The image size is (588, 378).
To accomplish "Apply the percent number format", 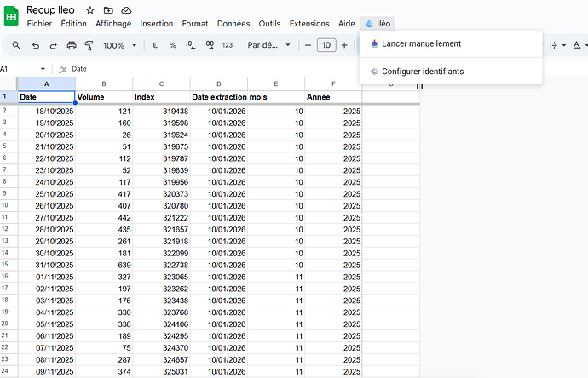I will pyautogui.click(x=173, y=45).
